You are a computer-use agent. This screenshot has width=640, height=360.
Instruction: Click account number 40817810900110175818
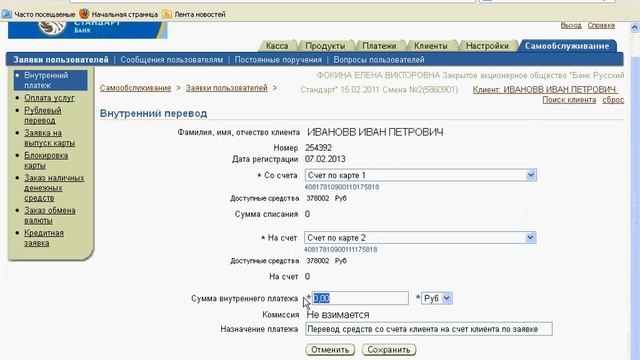point(342,187)
